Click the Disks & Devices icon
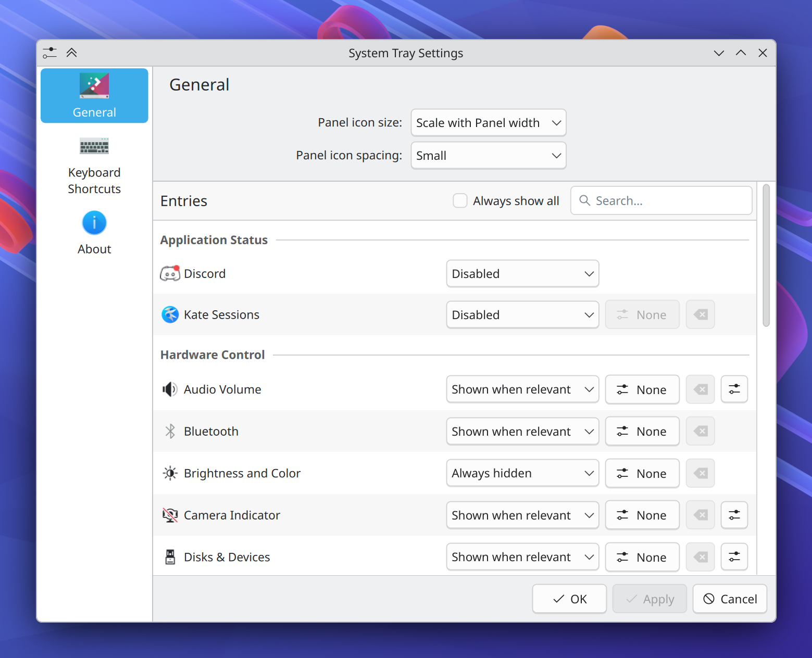Screen dimensions: 812x658 coord(170,556)
